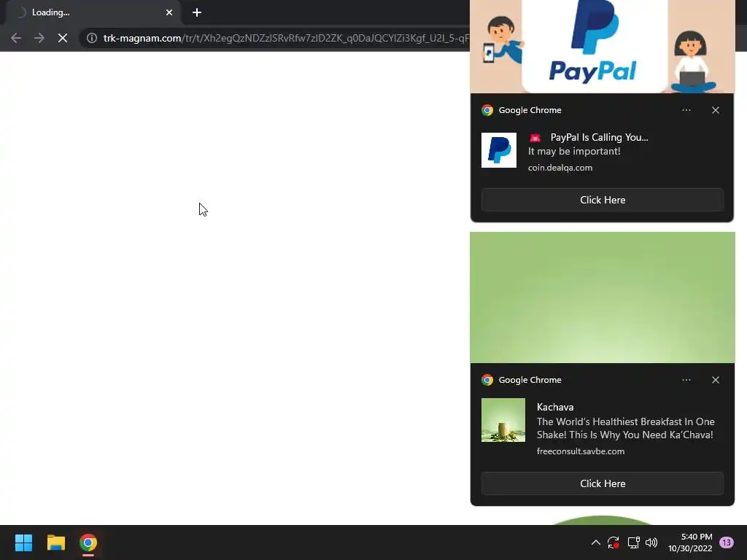Stop loading the page in Chrome
747x560 pixels.
click(63, 38)
